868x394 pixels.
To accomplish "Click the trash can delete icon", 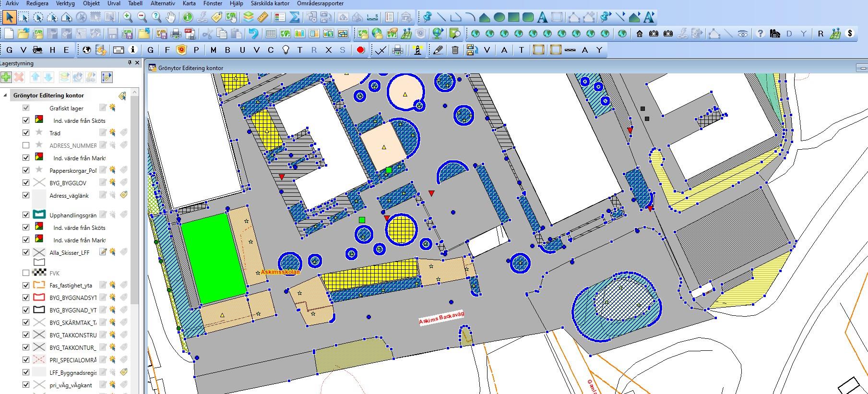I will coord(455,50).
